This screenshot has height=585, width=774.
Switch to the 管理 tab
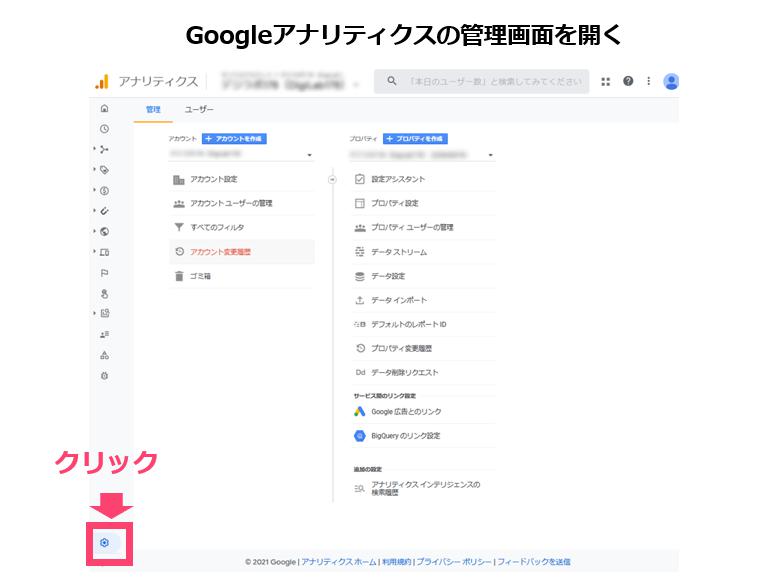coord(153,110)
